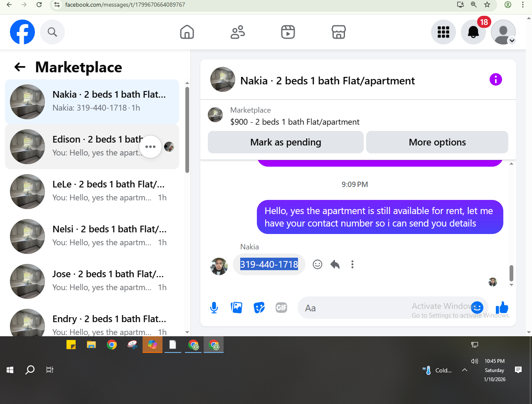532x404 pixels.
Task: Open the GIF picker
Action: coord(281,308)
